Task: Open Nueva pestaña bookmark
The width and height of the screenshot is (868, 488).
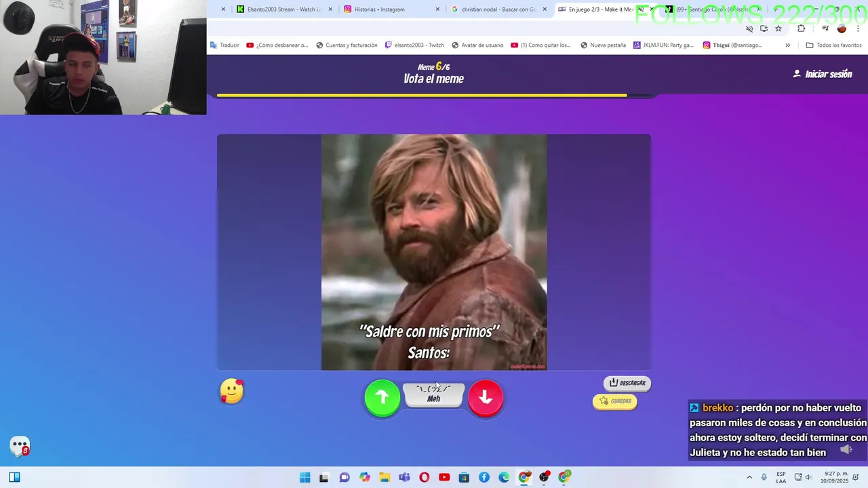Action: 602,45
